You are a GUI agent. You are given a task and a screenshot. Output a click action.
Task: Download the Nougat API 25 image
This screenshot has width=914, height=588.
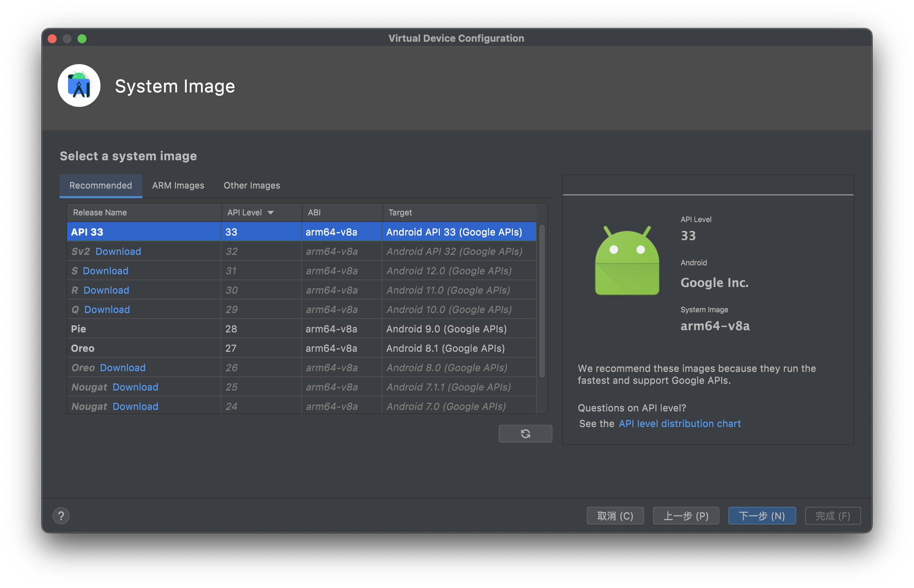coord(135,387)
